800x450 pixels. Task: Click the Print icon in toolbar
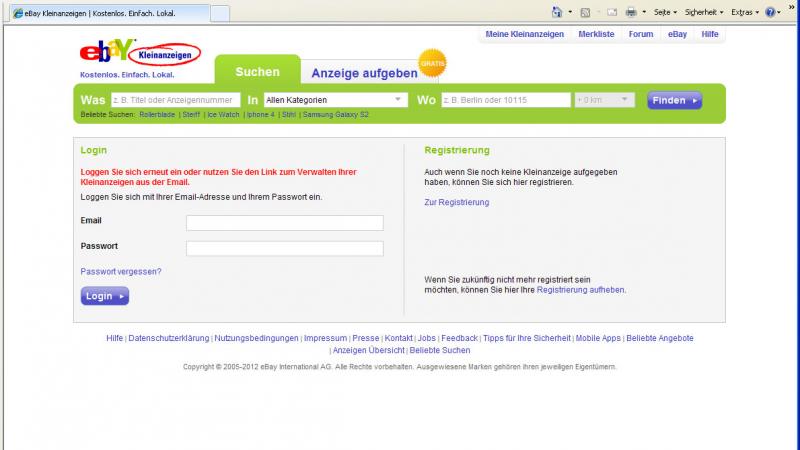(631, 12)
